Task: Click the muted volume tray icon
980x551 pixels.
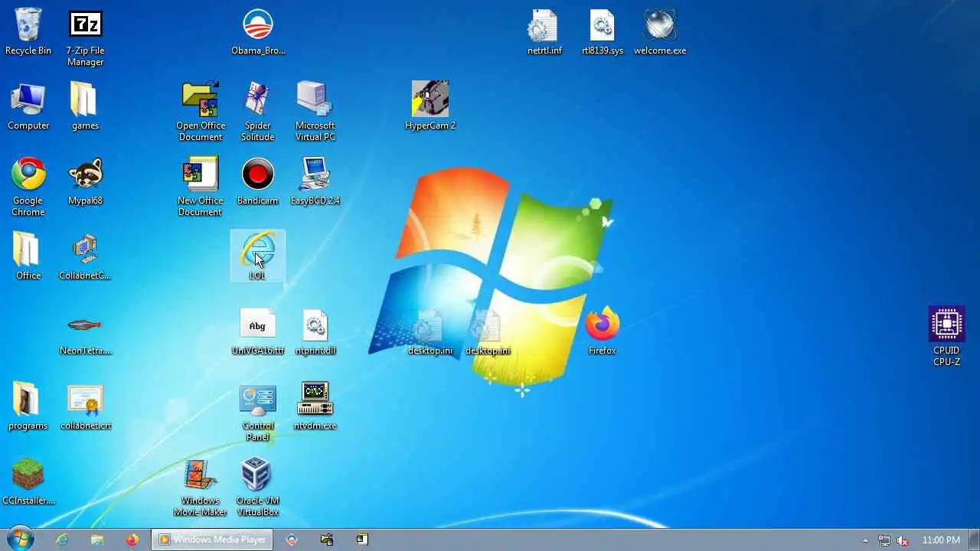Action: coord(903,540)
